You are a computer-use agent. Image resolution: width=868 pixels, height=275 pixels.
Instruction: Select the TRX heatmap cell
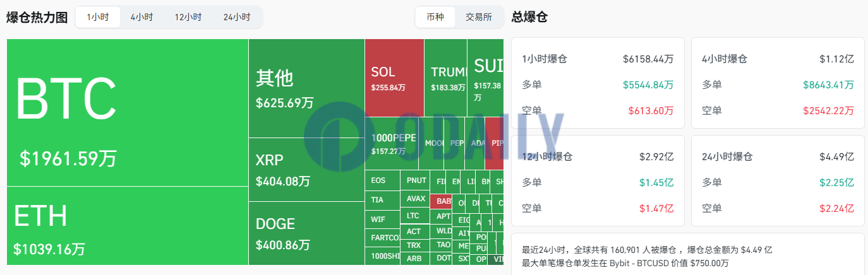(x=415, y=245)
